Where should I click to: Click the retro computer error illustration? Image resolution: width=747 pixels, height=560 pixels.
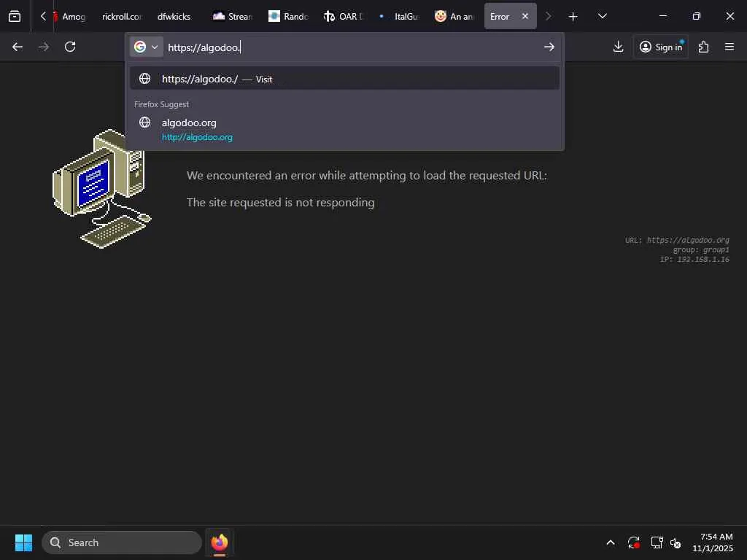pos(102,189)
